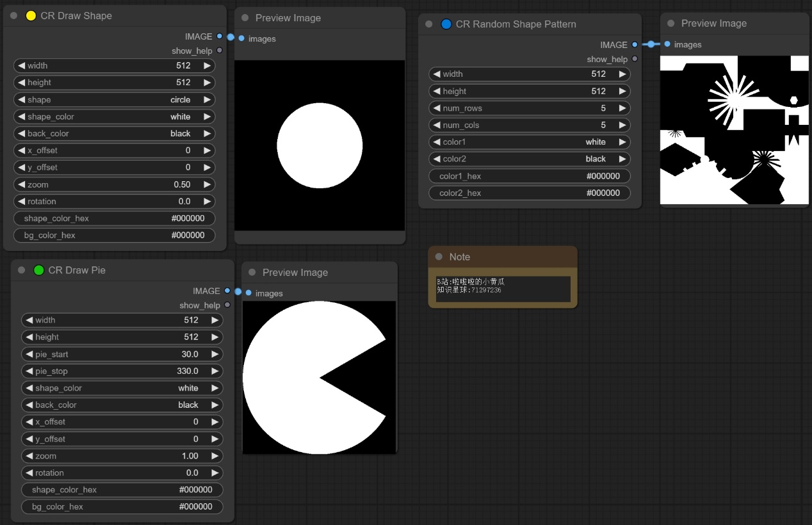Collapse the CR Draw Shape node
This screenshot has width=812, height=525.
(x=14, y=16)
